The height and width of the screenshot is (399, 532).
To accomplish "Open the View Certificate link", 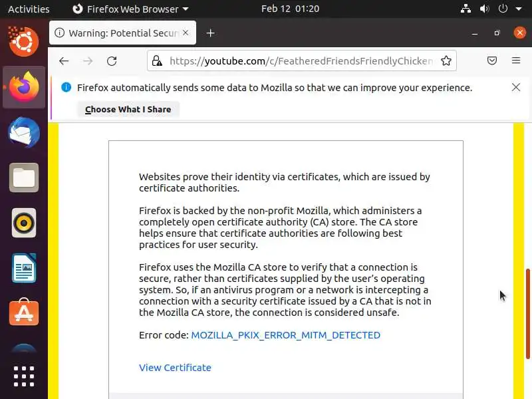I will [175, 368].
